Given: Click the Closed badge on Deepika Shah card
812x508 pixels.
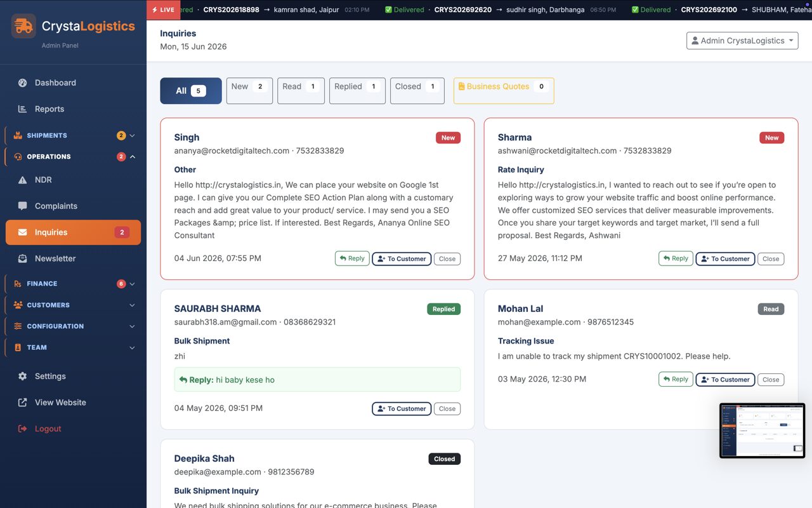Looking at the screenshot, I should pyautogui.click(x=444, y=459).
